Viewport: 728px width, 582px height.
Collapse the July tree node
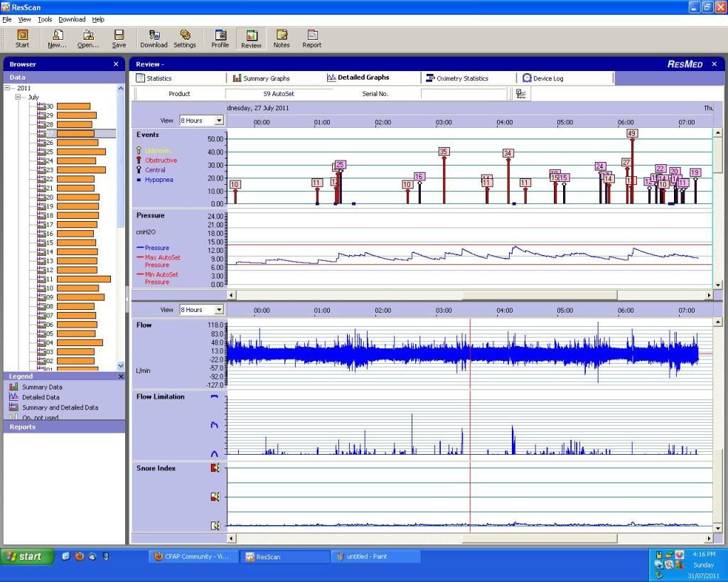[18, 97]
